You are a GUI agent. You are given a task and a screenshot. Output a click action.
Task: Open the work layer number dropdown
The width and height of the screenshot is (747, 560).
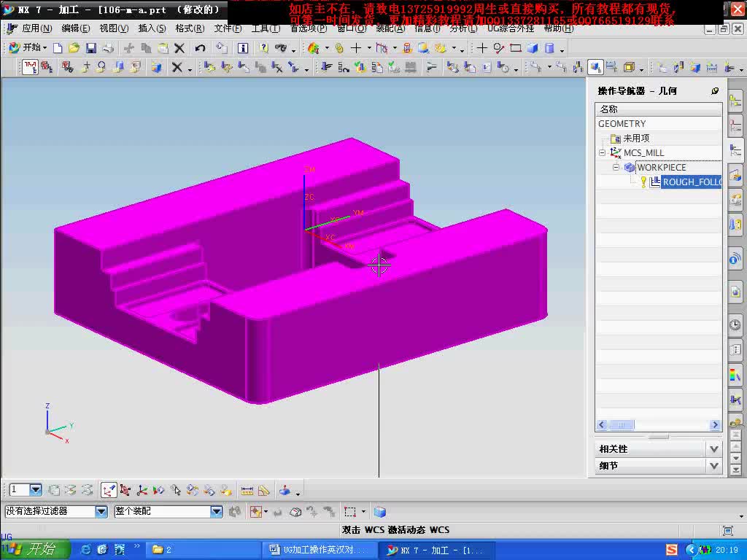(36, 489)
